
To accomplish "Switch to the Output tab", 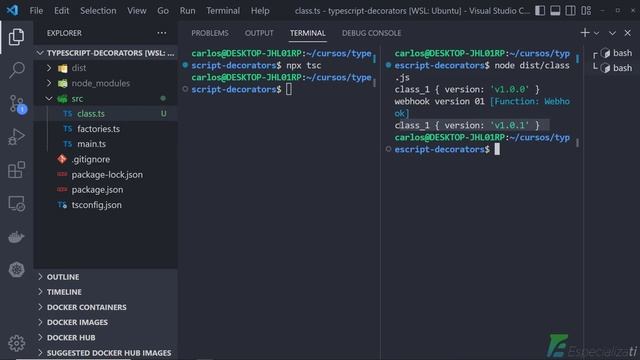I will click(x=259, y=33).
